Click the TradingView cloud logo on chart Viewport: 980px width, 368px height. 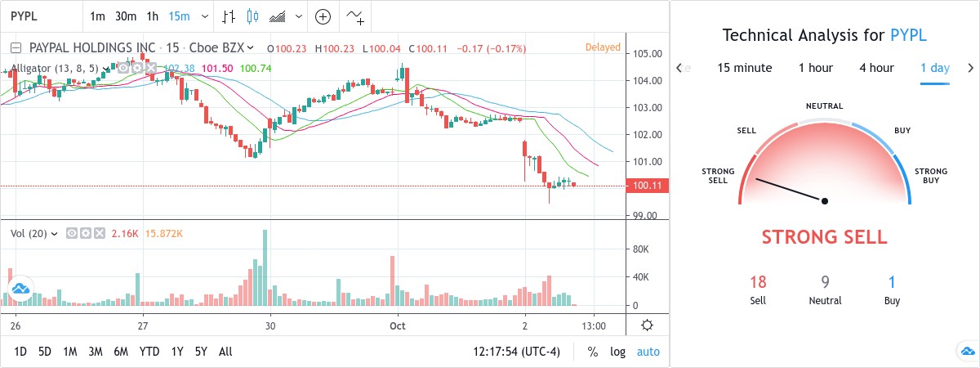(x=20, y=289)
